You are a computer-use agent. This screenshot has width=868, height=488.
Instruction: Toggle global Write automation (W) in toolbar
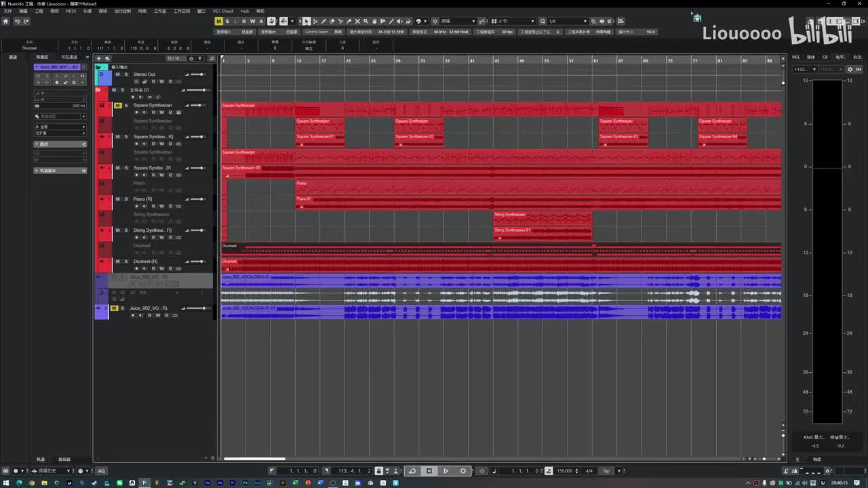(x=252, y=21)
